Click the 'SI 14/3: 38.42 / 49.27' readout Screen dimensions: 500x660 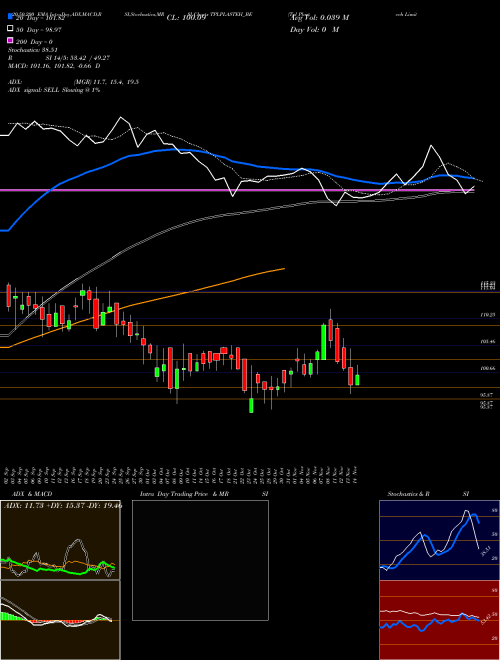point(78,58)
